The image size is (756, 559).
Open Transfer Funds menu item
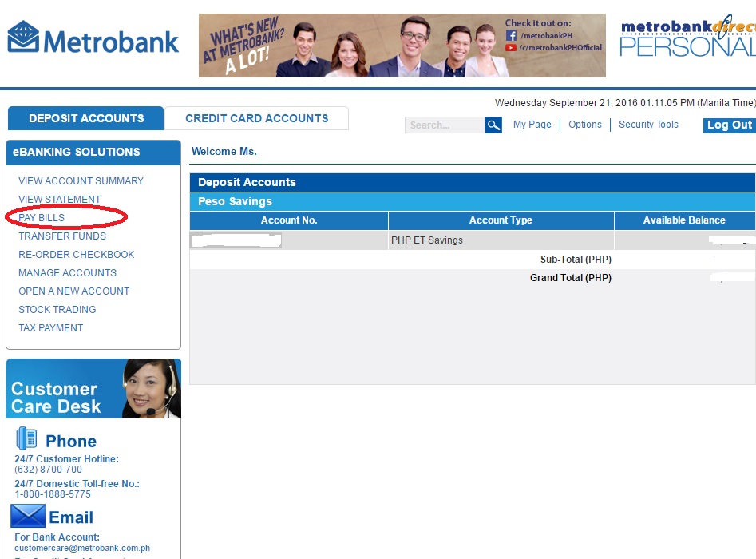62,236
